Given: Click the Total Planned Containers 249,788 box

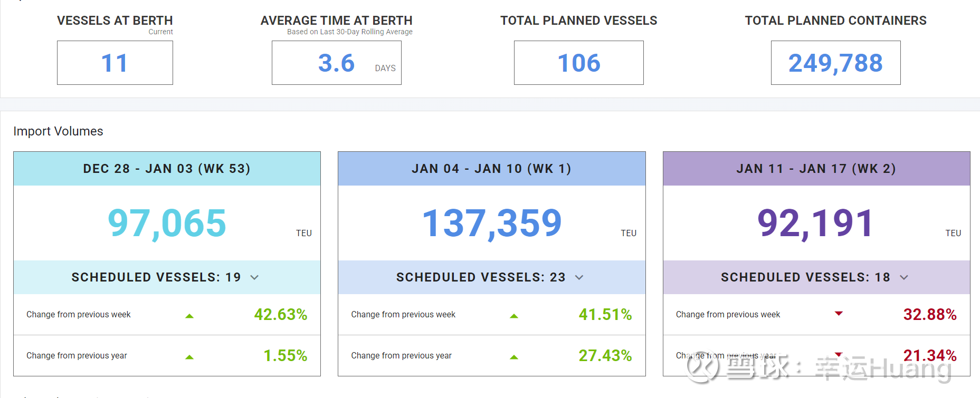Looking at the screenshot, I should pyautogui.click(x=835, y=63).
